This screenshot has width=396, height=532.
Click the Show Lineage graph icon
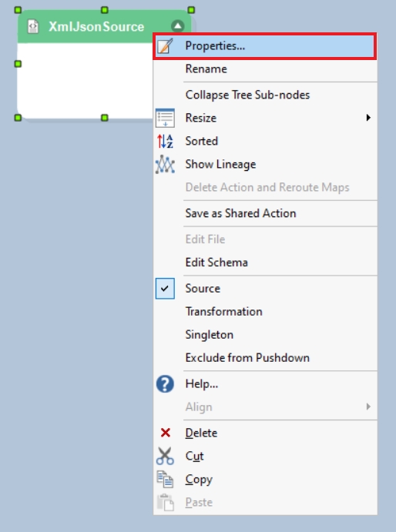166,164
